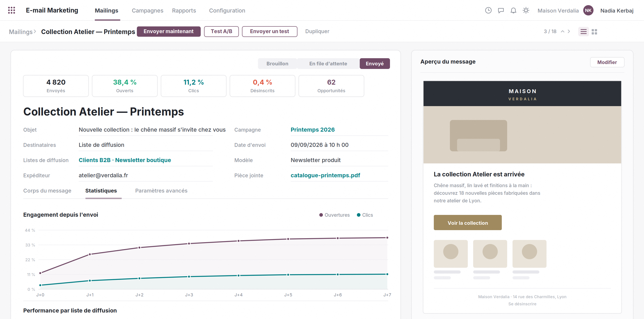Click Se désinscrire link in preview
Screen dimensions: 644x319
(522, 304)
